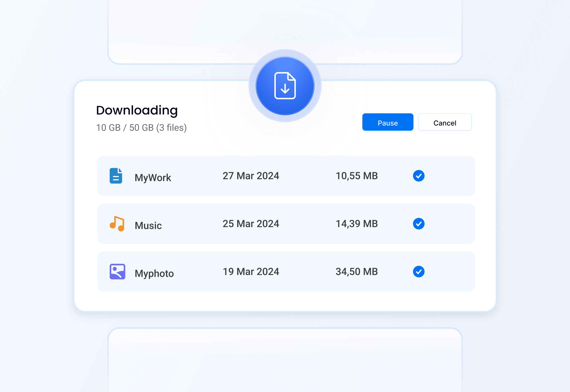Click the large download file icon at top
This screenshot has width=570, height=392.
[285, 86]
